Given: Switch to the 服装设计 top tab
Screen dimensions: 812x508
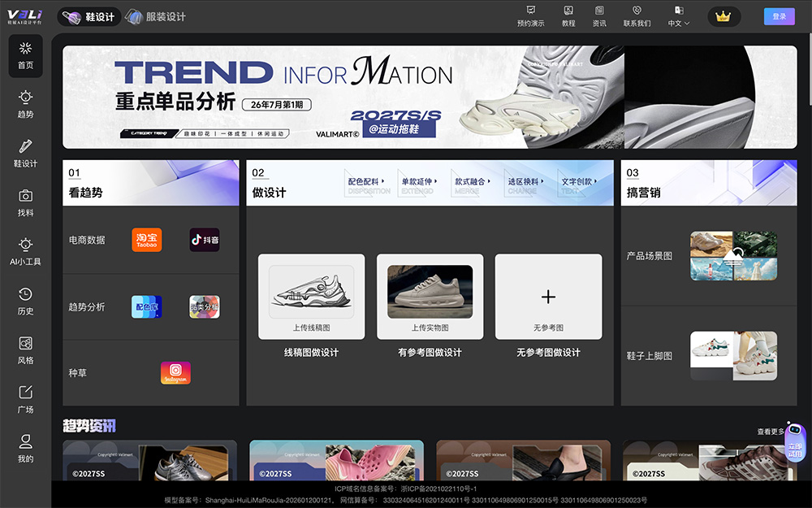Looking at the screenshot, I should click(155, 16).
